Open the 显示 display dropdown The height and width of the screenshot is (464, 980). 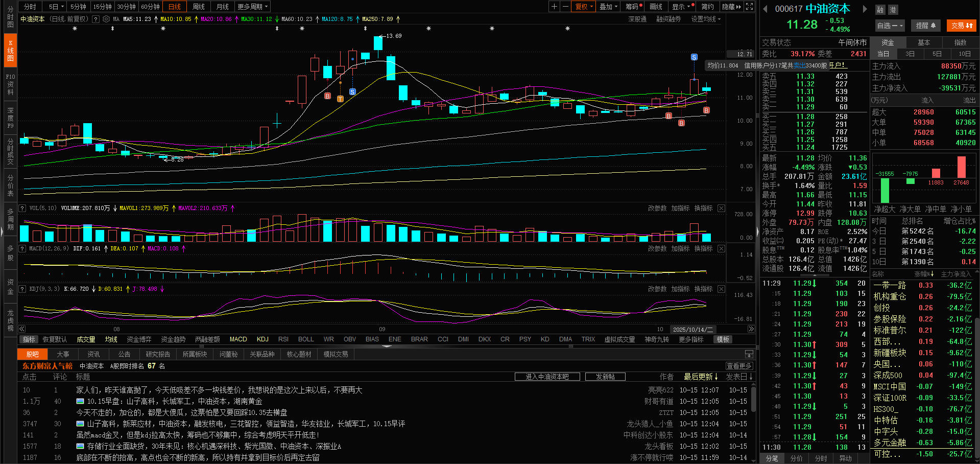click(x=681, y=7)
